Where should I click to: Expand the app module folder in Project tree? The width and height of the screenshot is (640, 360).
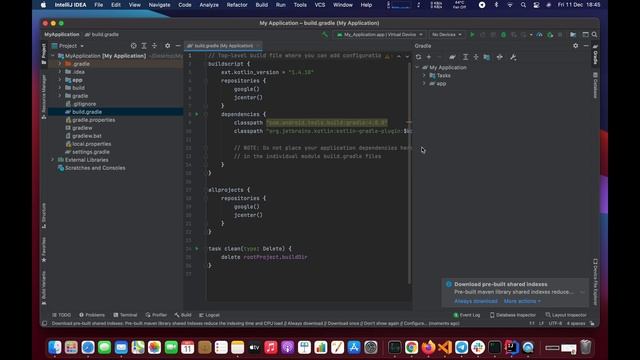tap(60, 80)
